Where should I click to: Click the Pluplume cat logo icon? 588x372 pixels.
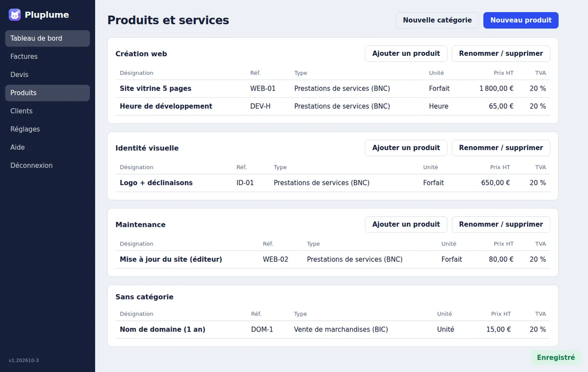click(14, 14)
